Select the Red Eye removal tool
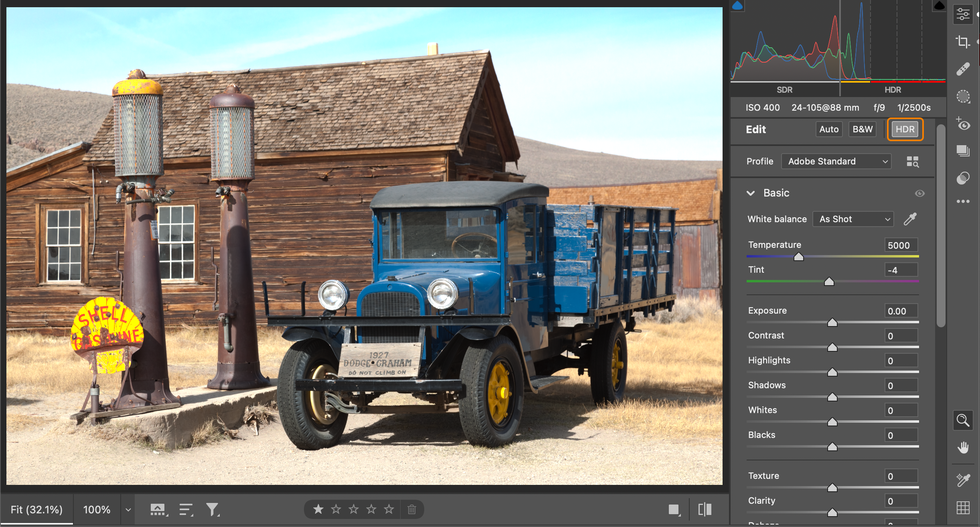This screenshot has width=980, height=527. click(963, 124)
